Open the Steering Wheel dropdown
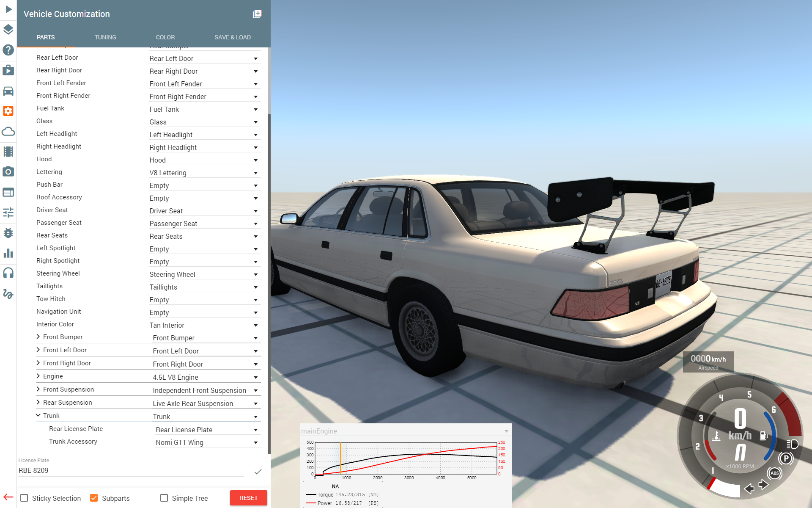The width and height of the screenshot is (812, 508). coord(204,274)
